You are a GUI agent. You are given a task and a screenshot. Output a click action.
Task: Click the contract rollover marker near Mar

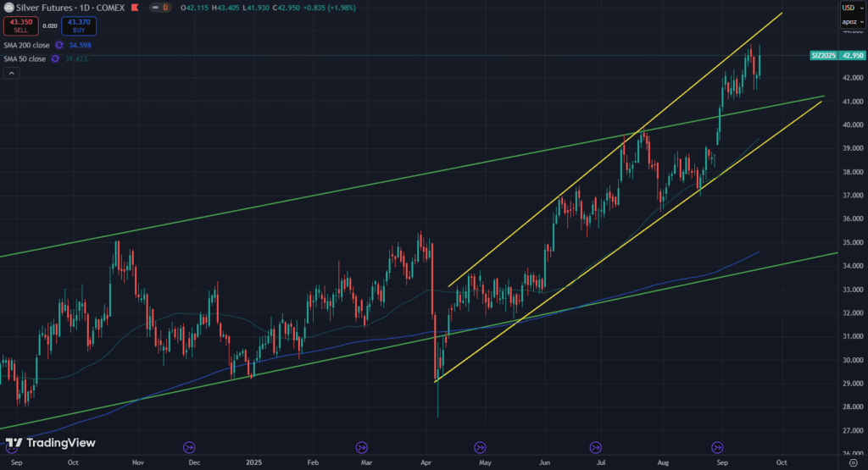[x=362, y=447]
